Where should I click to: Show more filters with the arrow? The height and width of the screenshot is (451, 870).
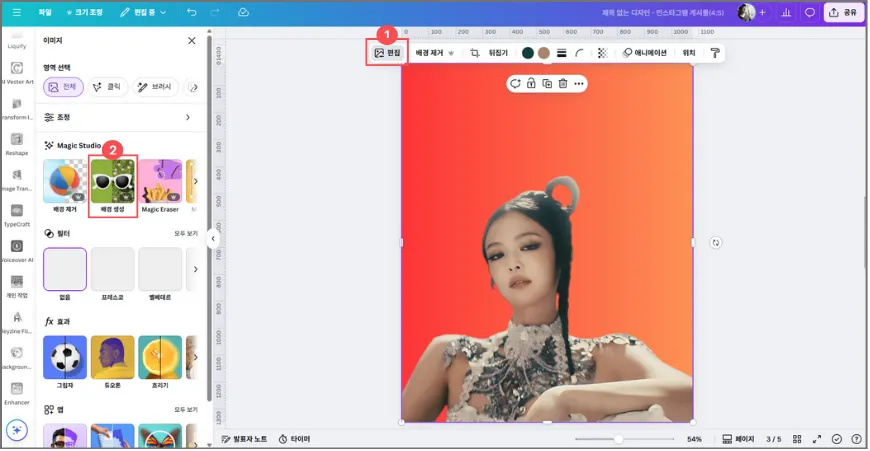[x=195, y=269]
